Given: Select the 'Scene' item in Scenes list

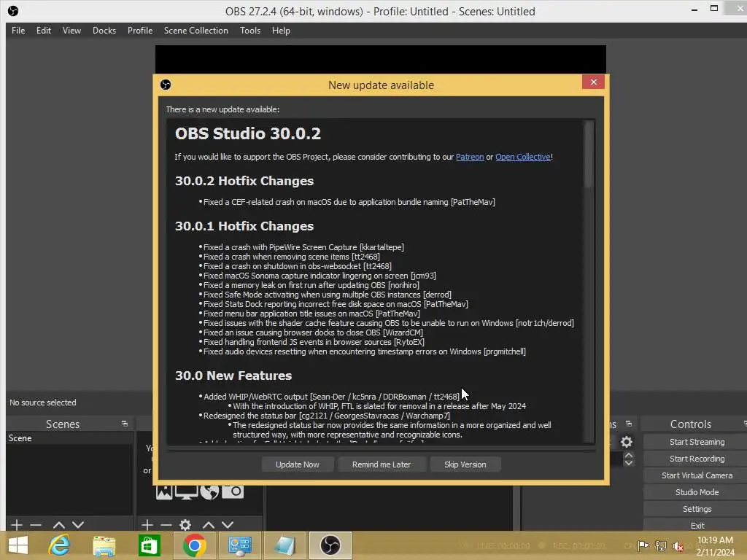Looking at the screenshot, I should (69, 438).
